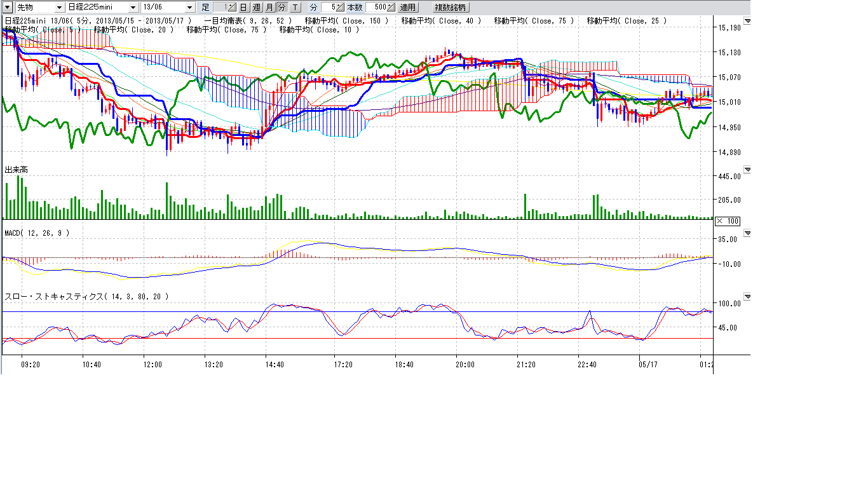Select the minute (分) timeframe button
Image resolution: width=868 pixels, height=488 pixels.
coord(281,8)
